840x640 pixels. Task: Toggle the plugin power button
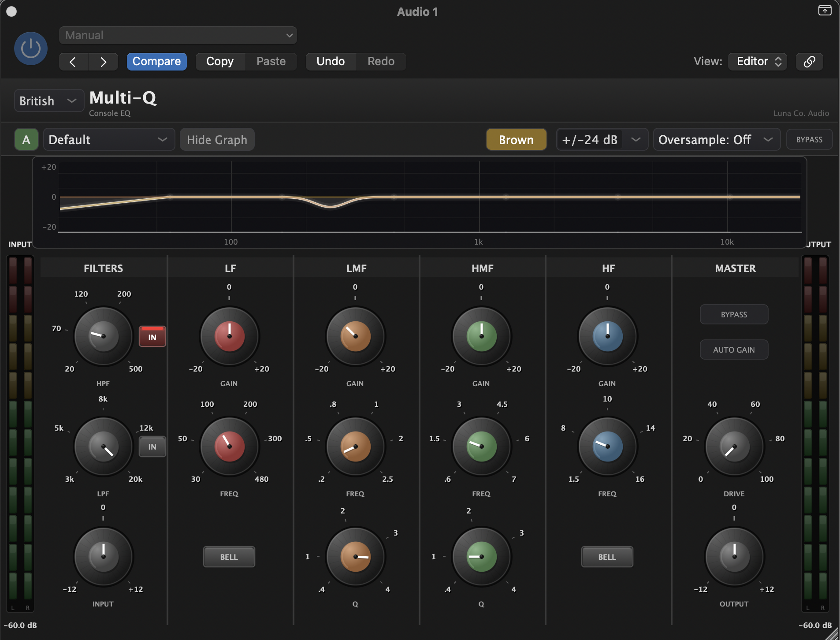[x=30, y=48]
